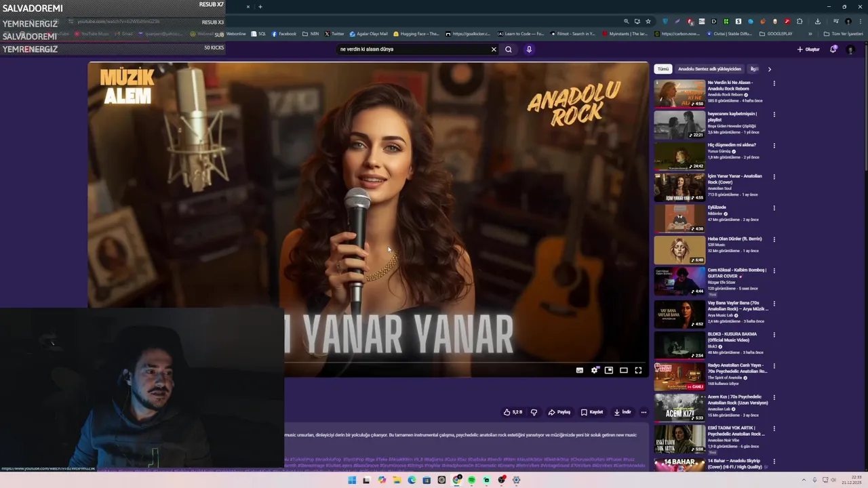Image resolution: width=868 pixels, height=488 pixels.
Task: Open the GOOGLEPLAY bookmarks folder
Action: [x=776, y=34]
